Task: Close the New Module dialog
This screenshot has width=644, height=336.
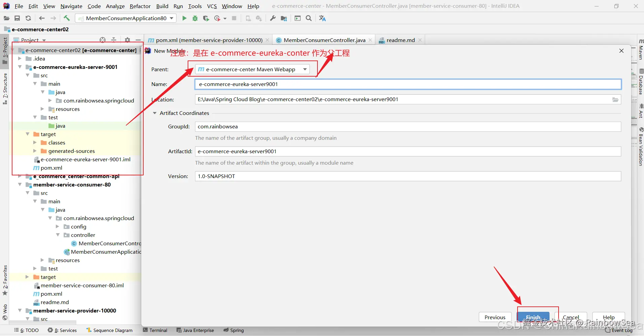Action: [x=621, y=51]
